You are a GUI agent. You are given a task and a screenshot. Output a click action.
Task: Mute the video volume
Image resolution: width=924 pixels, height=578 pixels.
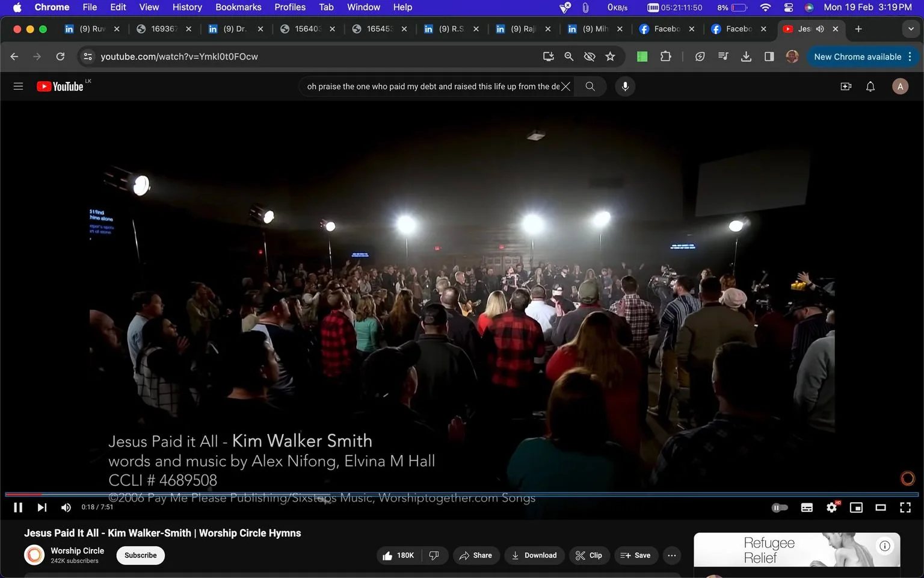(x=66, y=508)
